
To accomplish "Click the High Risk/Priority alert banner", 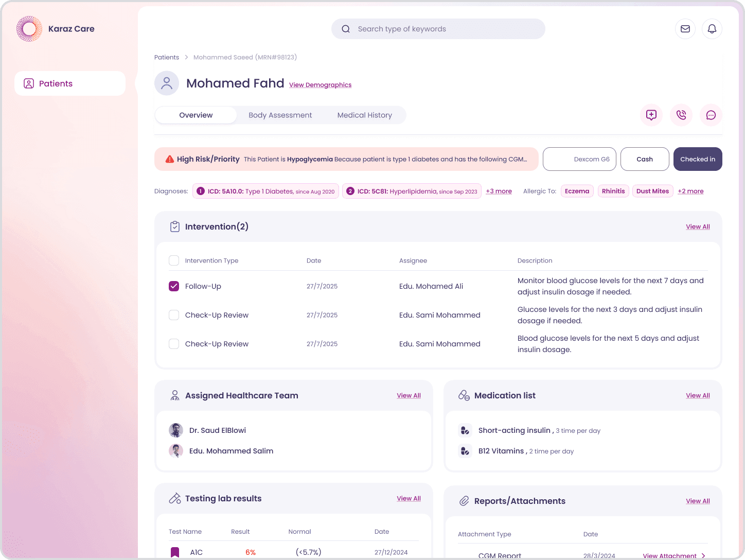I will 346,159.
